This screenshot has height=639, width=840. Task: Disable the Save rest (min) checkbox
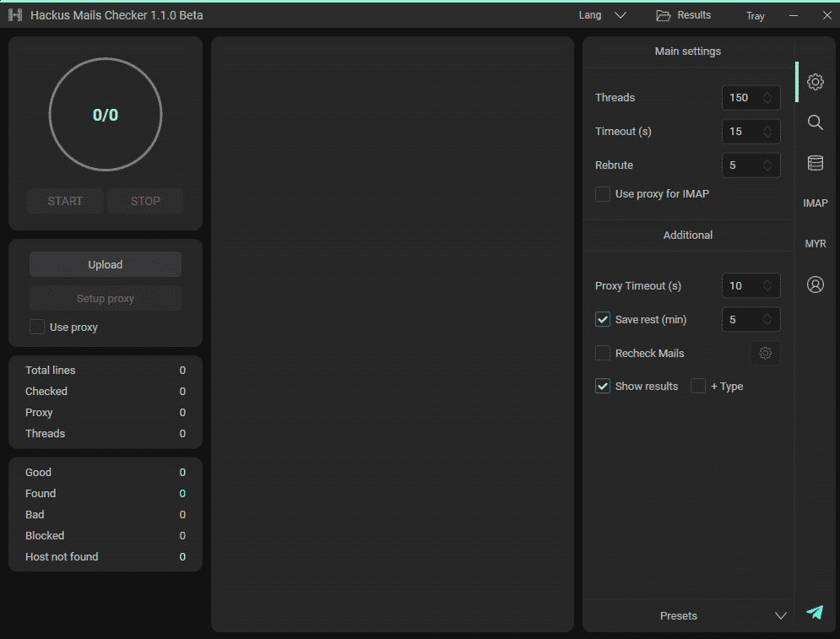603,319
